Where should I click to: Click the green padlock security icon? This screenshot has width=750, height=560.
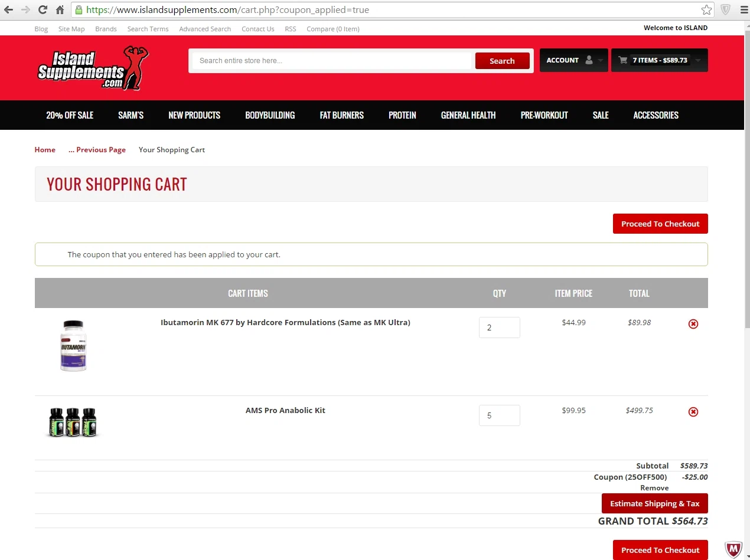point(79,9)
